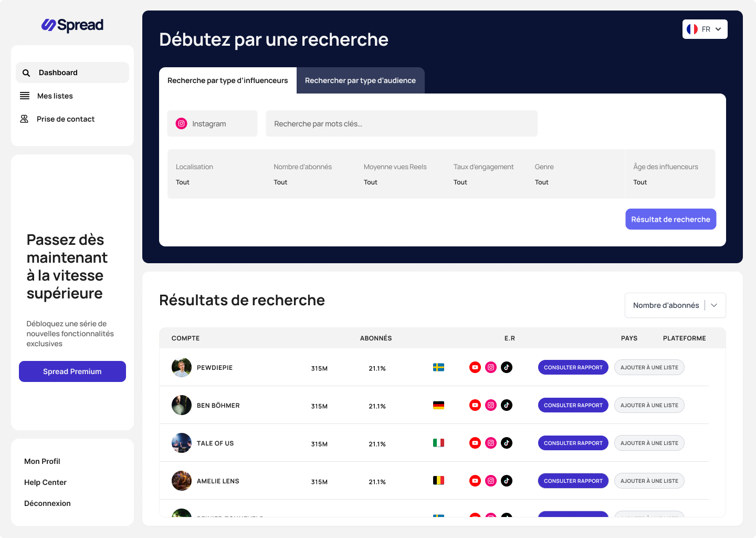The image size is (756, 538).
Task: Open TikTok icon in AMELIE LENS row
Action: tap(507, 481)
